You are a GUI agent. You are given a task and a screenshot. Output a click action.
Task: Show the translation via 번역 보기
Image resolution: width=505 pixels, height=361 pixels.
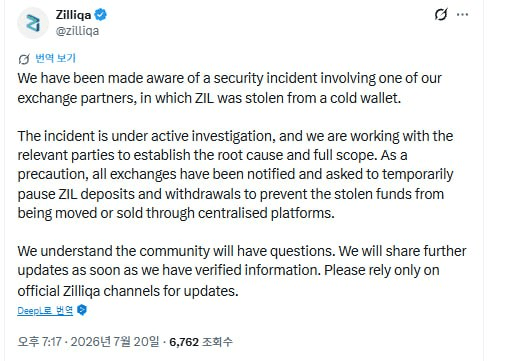pyautogui.click(x=56, y=58)
